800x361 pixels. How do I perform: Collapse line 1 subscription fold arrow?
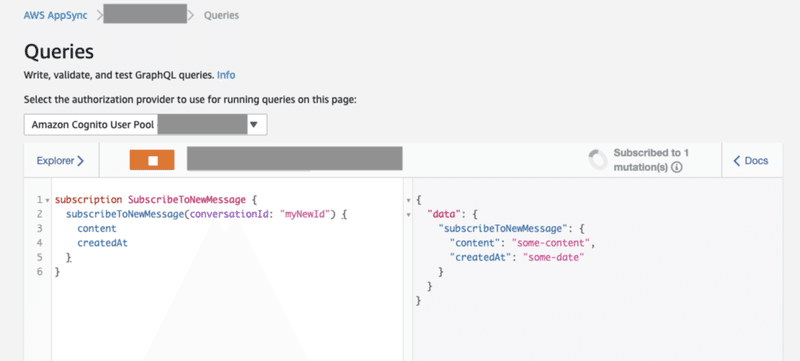click(47, 200)
